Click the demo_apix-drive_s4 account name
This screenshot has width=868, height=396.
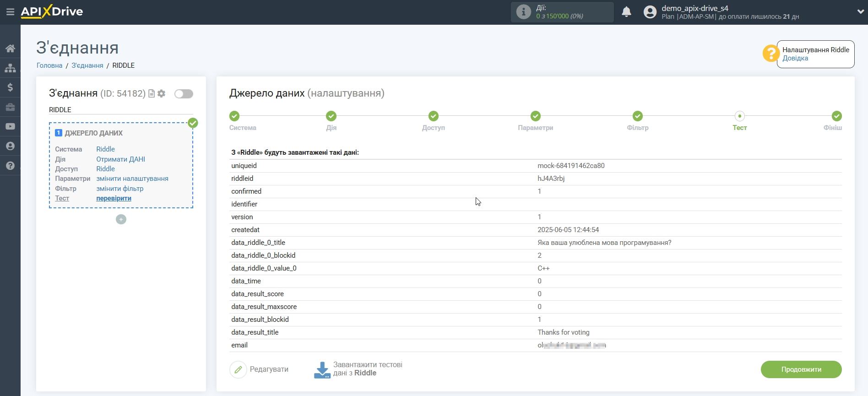point(695,8)
